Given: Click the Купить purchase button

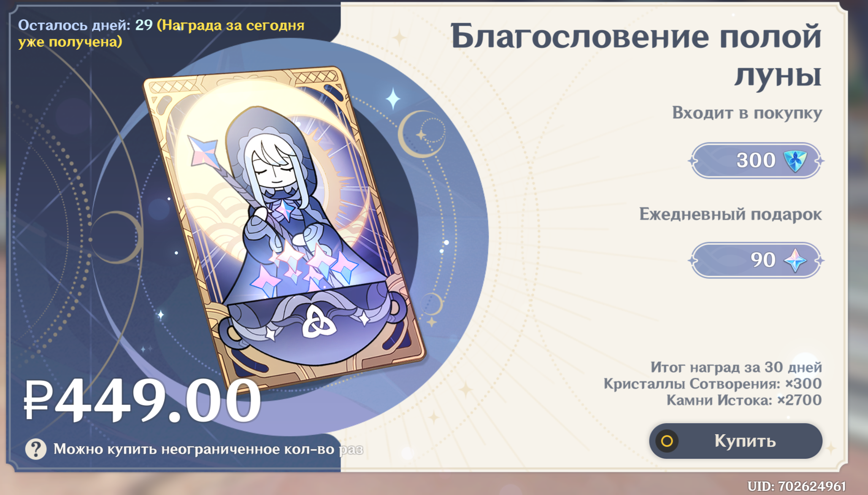Looking at the screenshot, I should pyautogui.click(x=736, y=441).
